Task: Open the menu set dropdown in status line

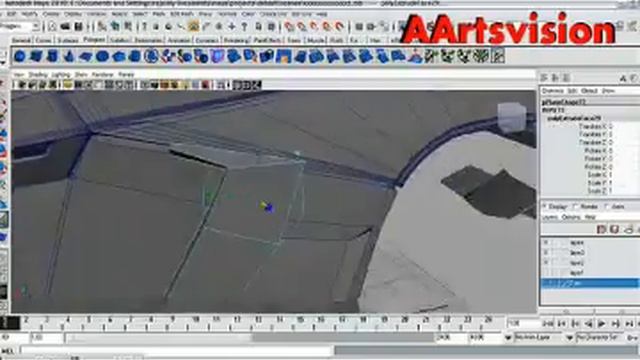Action: tap(36, 27)
